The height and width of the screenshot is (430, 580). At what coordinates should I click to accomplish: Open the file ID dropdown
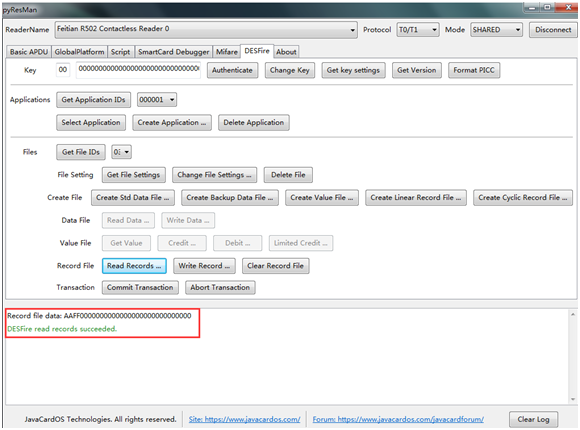pos(121,152)
